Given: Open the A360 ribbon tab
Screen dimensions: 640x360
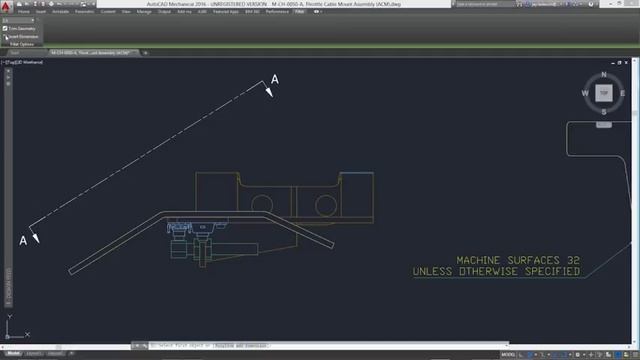Looking at the screenshot, I should 202,12.
